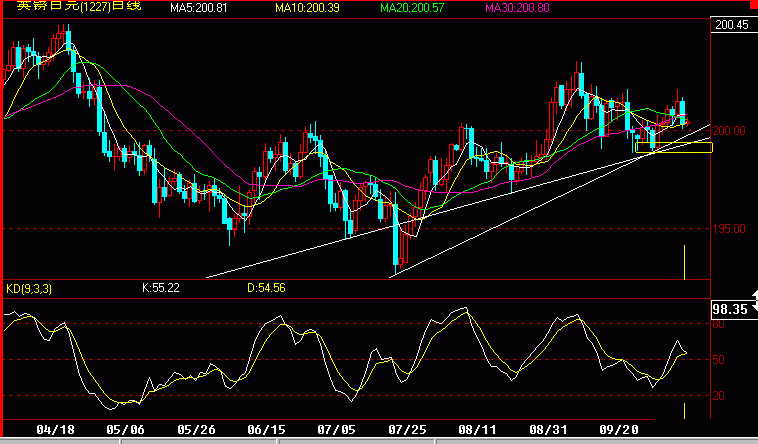Select the MA10:200.39 indicator label
Image resolution: width=758 pixels, height=444 pixels.
point(307,8)
